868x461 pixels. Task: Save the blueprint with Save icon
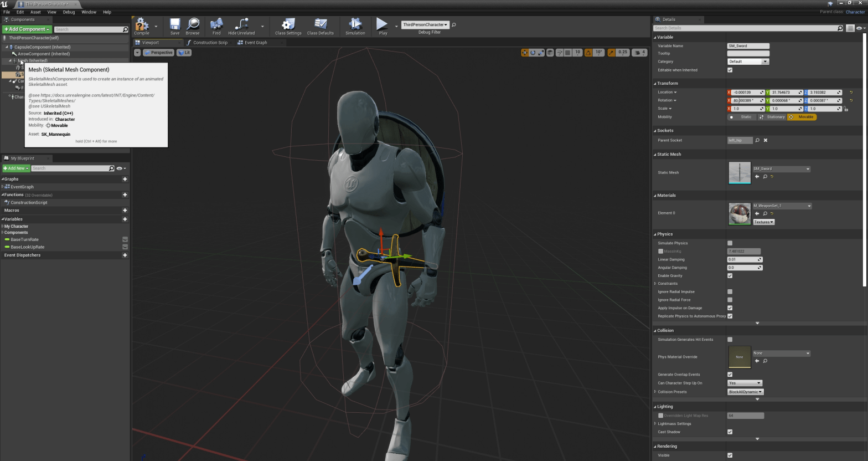[x=175, y=25]
